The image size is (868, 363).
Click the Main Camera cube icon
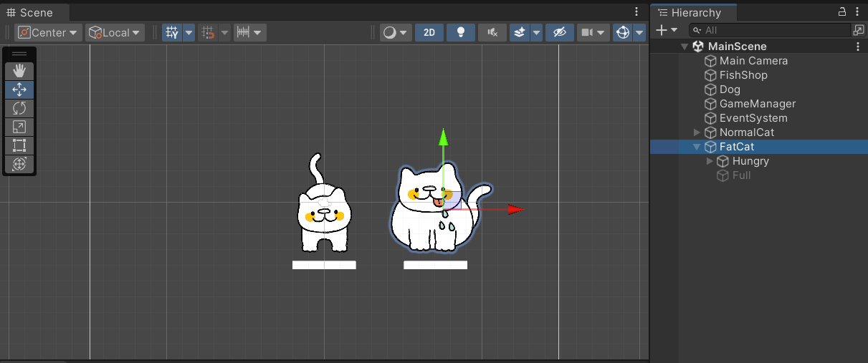pos(711,61)
